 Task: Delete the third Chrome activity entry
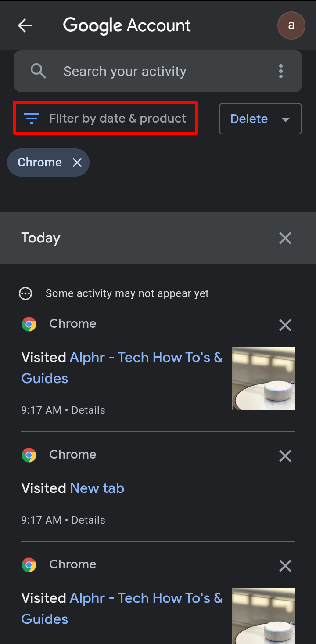click(x=285, y=566)
